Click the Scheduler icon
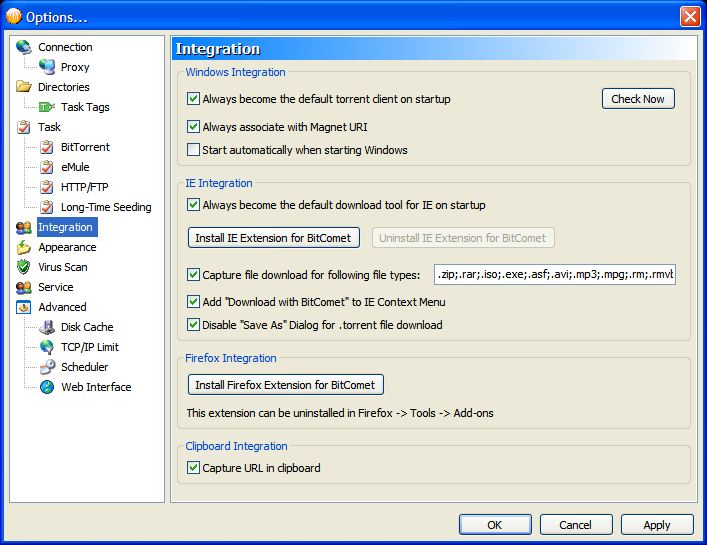The image size is (707, 545). click(46, 367)
